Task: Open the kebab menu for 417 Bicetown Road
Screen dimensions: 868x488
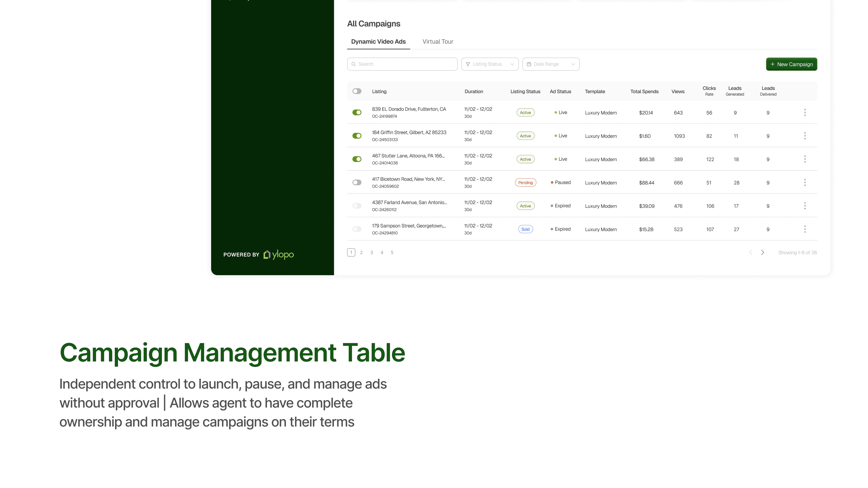Action: coord(805,183)
